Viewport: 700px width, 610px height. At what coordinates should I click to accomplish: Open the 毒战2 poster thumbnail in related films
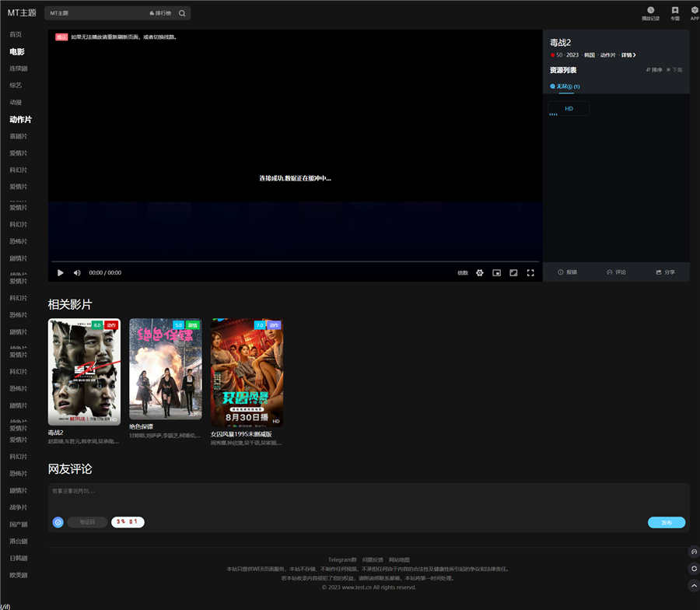[84, 372]
